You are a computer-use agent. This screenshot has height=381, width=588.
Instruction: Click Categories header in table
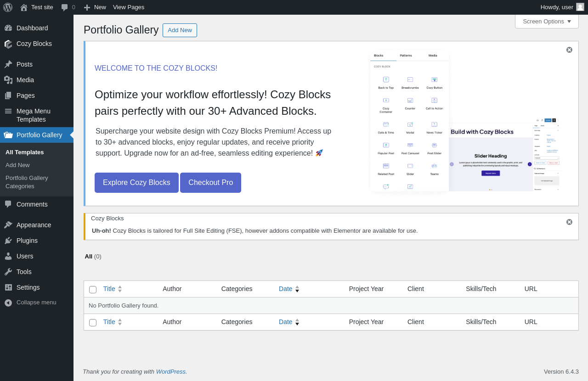click(x=237, y=289)
